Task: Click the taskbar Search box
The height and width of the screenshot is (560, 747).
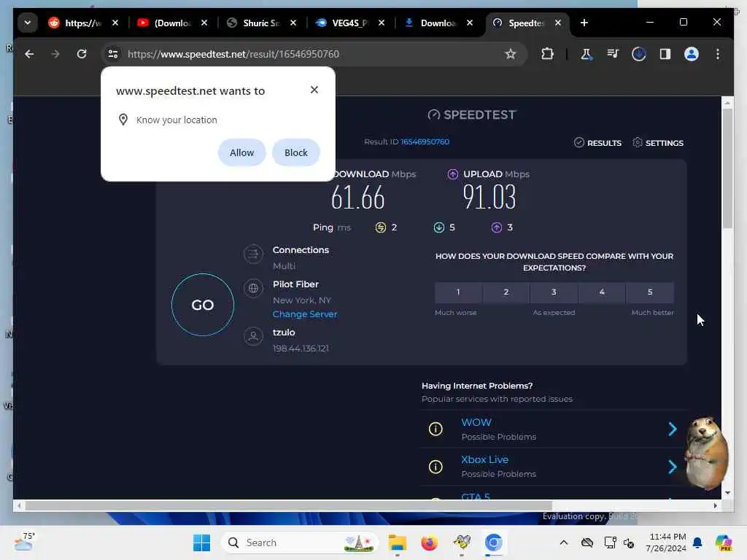Action: click(x=300, y=542)
